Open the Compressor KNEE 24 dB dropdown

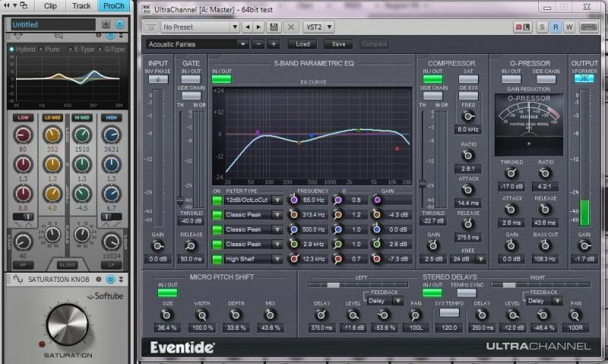(x=481, y=259)
